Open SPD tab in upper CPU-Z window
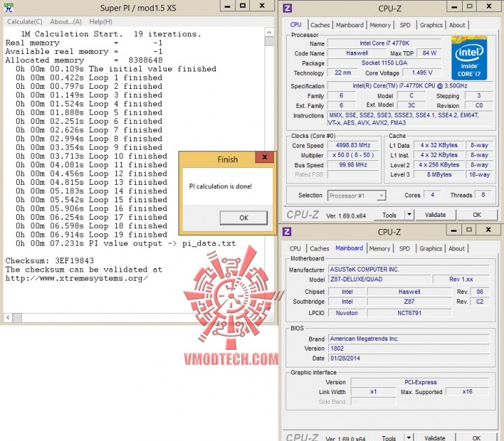This screenshot has width=504, height=441. pyautogui.click(x=405, y=25)
